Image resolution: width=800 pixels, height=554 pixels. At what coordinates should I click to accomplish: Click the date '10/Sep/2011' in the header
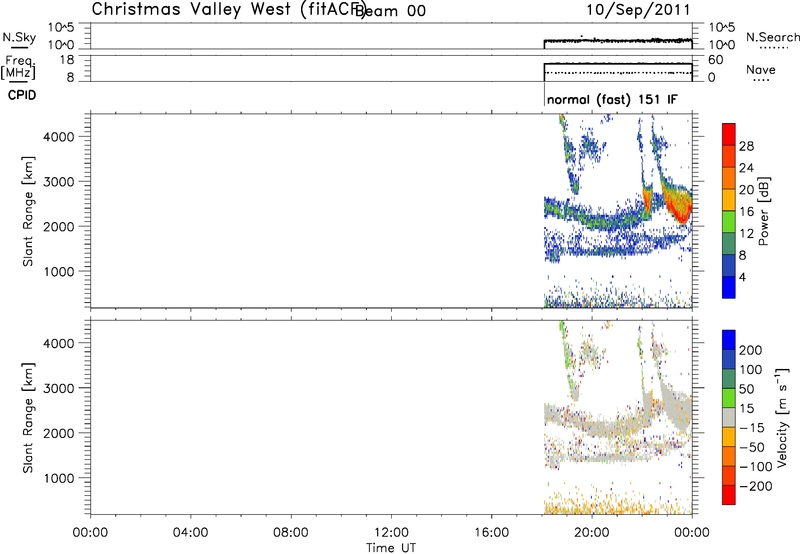click(638, 10)
